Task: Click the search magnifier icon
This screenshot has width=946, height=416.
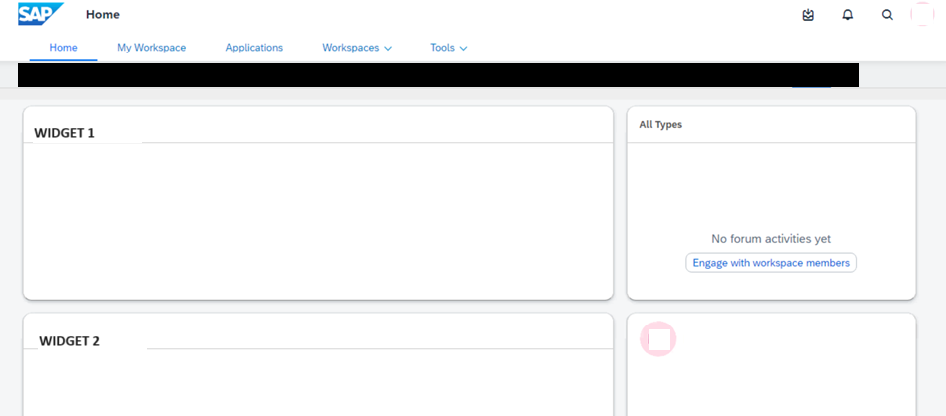Action: [x=887, y=15]
